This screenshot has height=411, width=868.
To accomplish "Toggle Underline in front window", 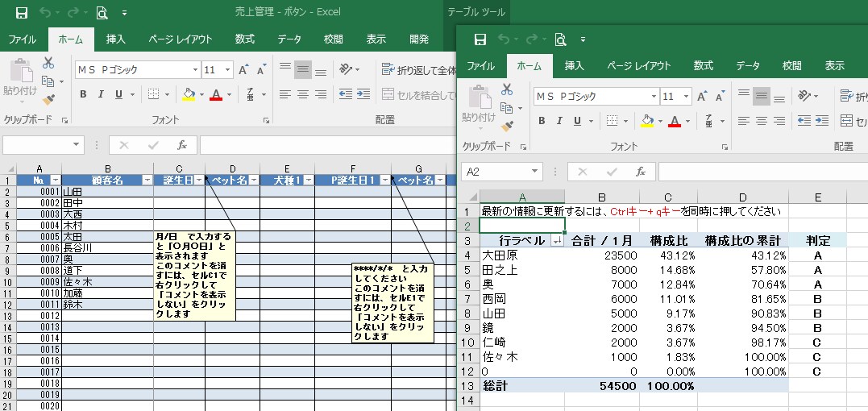I will click(577, 121).
